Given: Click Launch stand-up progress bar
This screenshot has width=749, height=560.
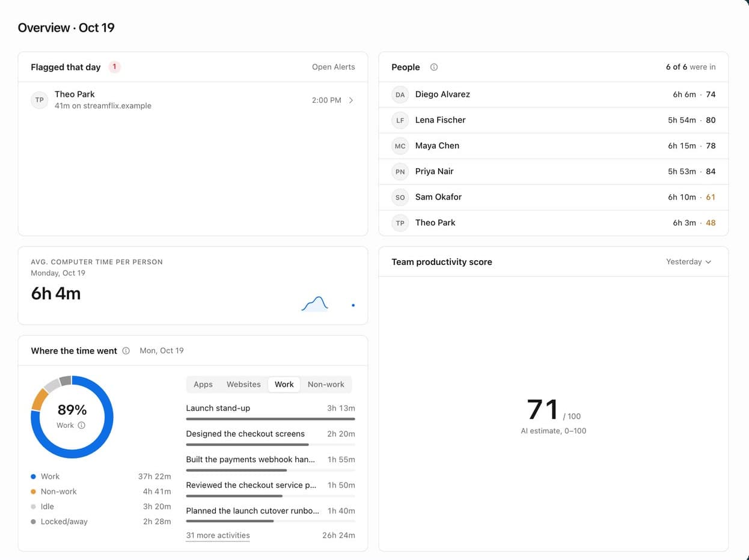Looking at the screenshot, I should pyautogui.click(x=271, y=419).
